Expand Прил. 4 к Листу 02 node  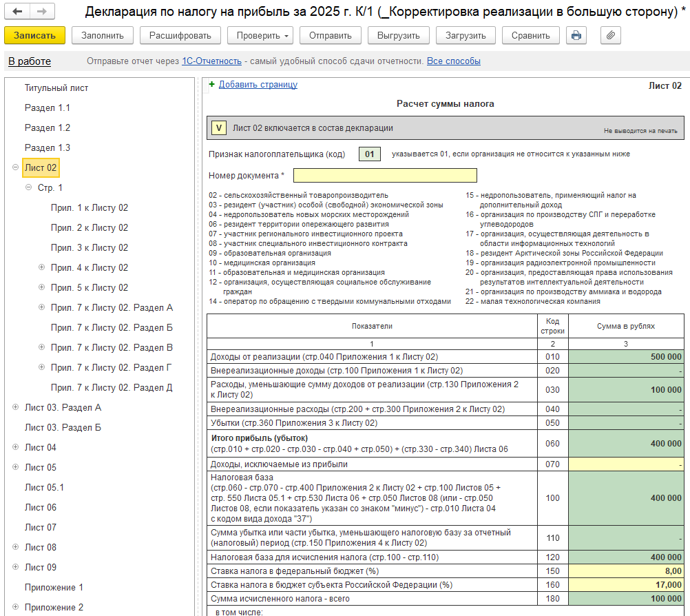click(41, 267)
